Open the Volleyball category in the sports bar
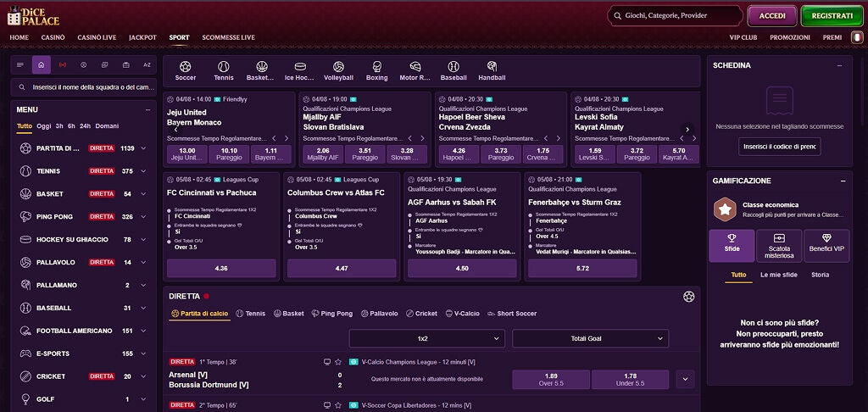The height and width of the screenshot is (412, 868). point(338,71)
